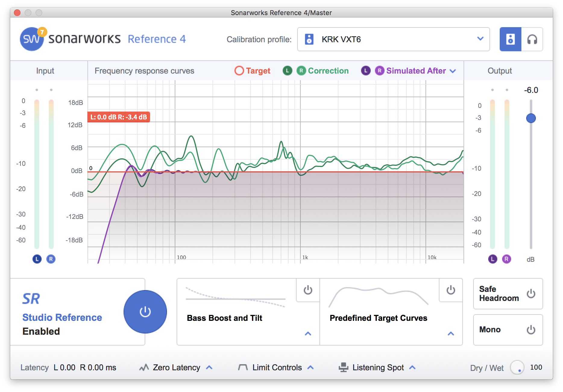
Task: Toggle left channel Simulated After curve
Action: [x=366, y=71]
